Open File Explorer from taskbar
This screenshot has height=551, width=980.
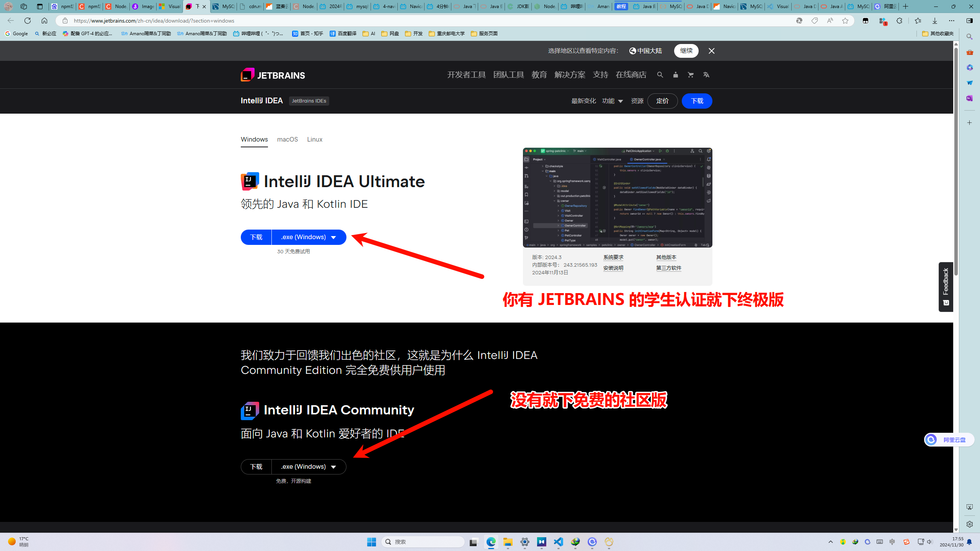508,542
